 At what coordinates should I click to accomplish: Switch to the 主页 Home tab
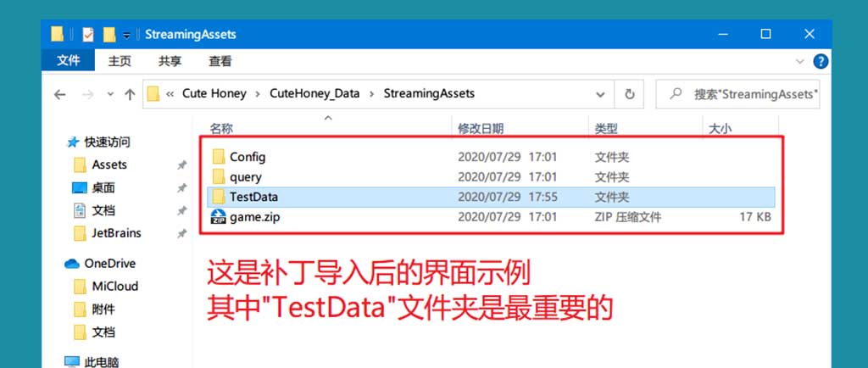pyautogui.click(x=120, y=61)
